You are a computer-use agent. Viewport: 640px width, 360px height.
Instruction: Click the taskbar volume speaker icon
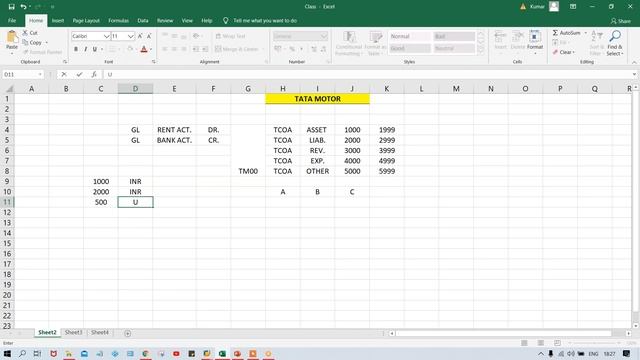(x=571, y=354)
